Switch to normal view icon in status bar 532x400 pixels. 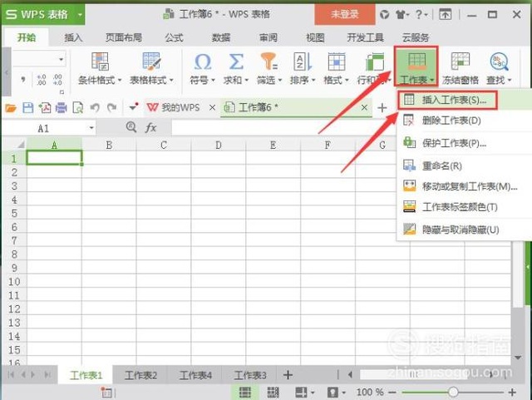point(244,393)
